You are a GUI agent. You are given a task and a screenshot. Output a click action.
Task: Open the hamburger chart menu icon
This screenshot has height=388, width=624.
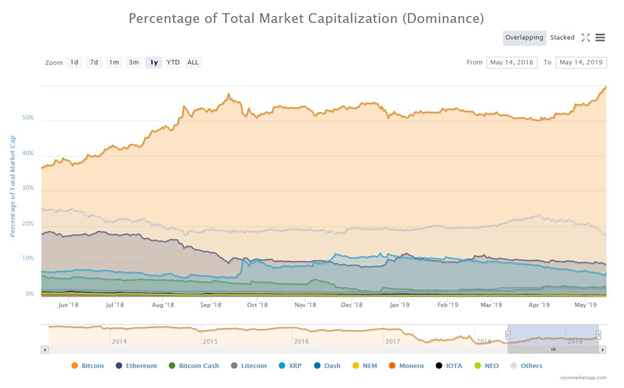(600, 37)
